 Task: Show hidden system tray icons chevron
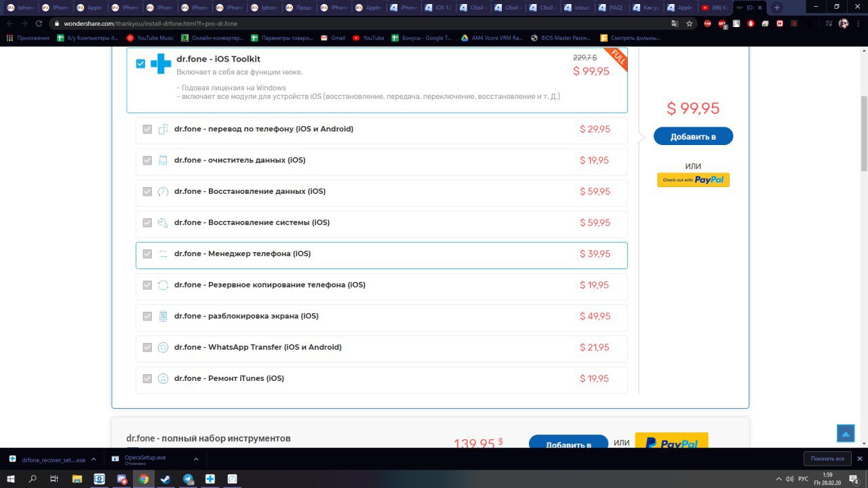coord(778,479)
